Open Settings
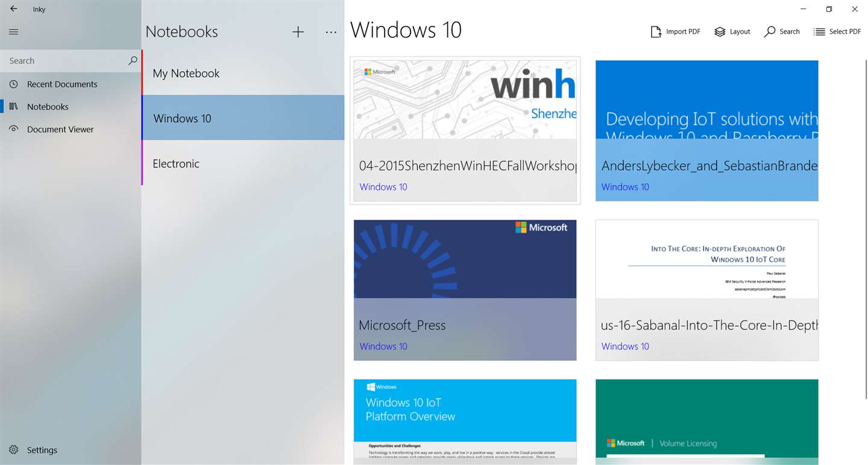The height and width of the screenshot is (465, 868). point(71,450)
